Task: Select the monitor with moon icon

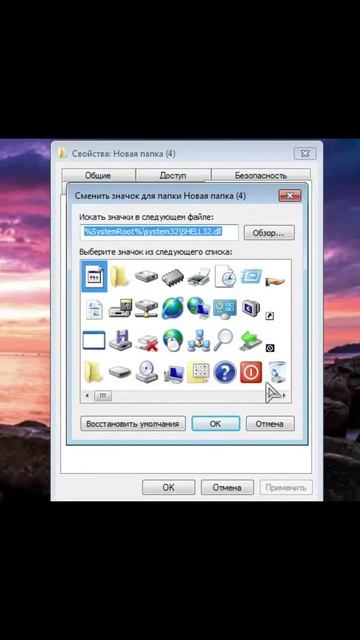Action: [x=251, y=308]
